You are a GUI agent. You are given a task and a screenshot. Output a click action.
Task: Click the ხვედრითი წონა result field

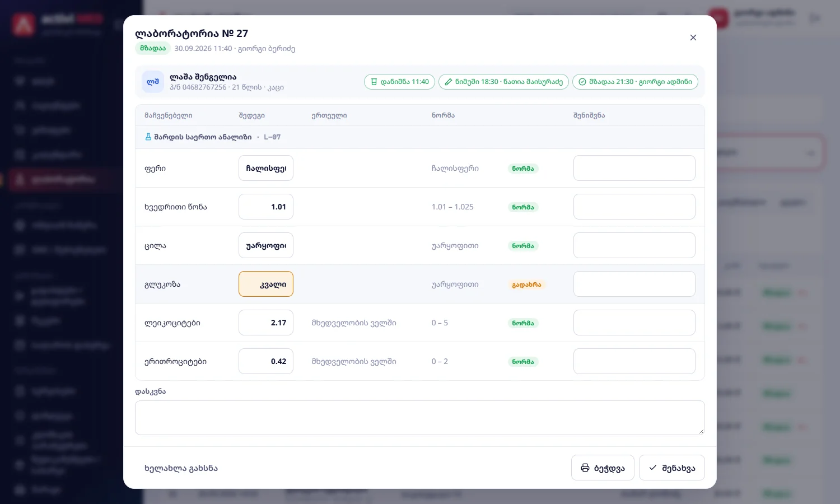click(266, 207)
